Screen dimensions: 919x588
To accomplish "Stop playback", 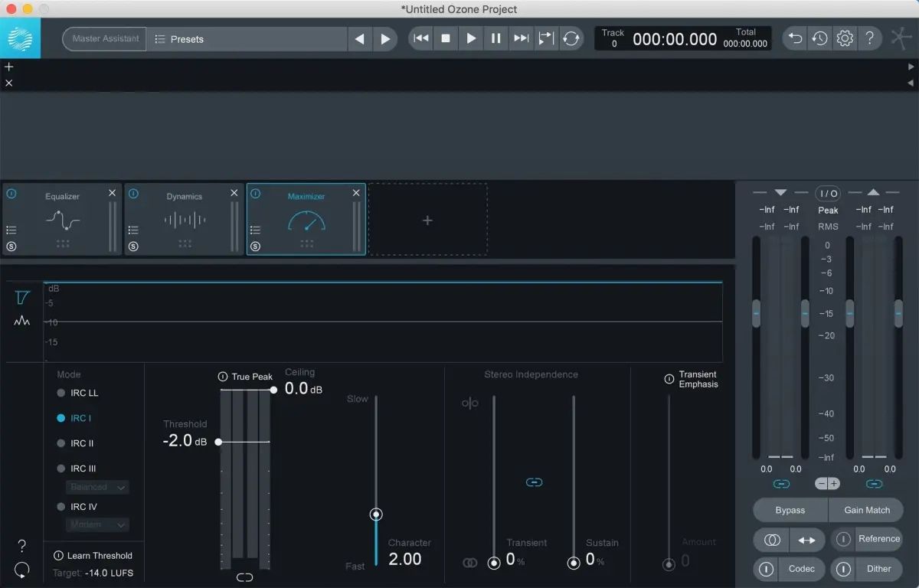I will pyautogui.click(x=446, y=38).
